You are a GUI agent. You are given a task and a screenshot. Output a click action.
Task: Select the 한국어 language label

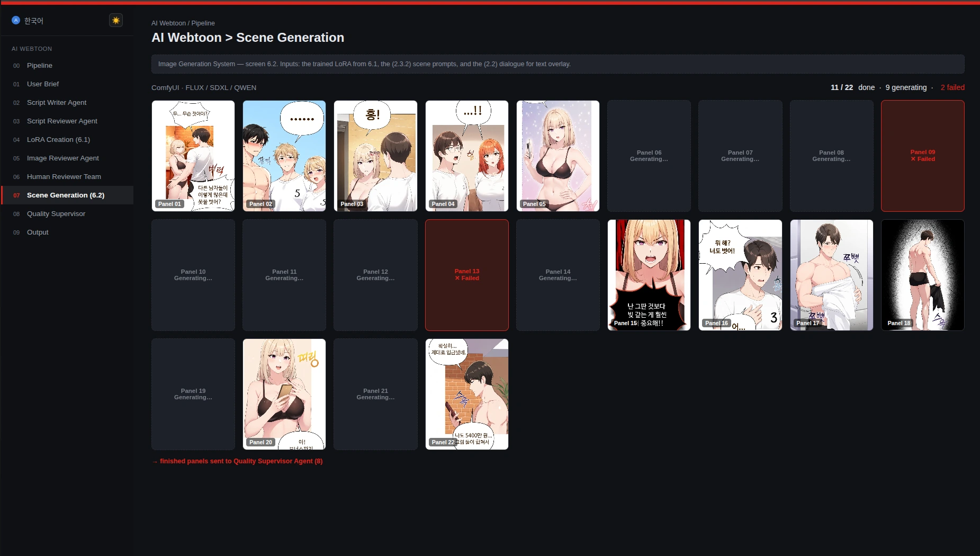[34, 21]
